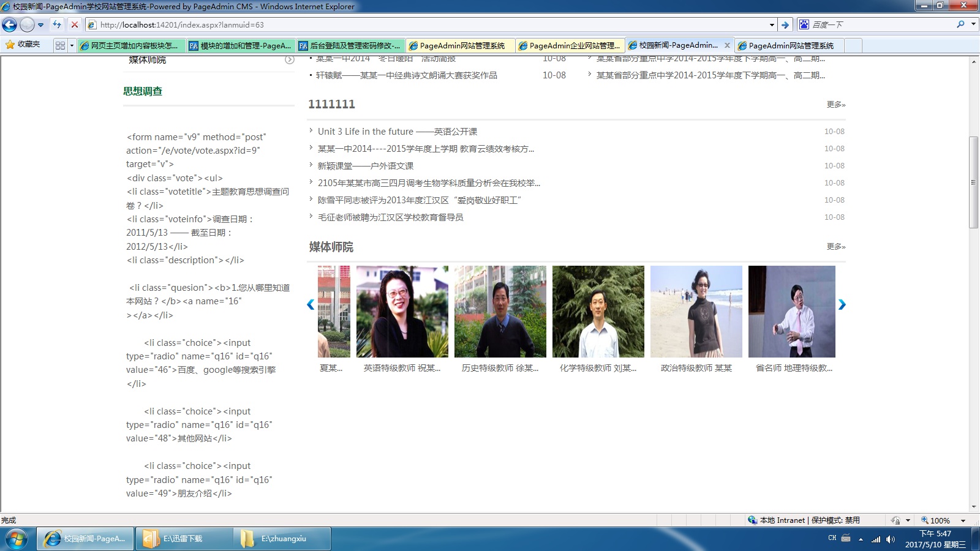Close the active 校园新闻-PageAdmin tab
This screenshot has width=980, height=551.
click(727, 45)
